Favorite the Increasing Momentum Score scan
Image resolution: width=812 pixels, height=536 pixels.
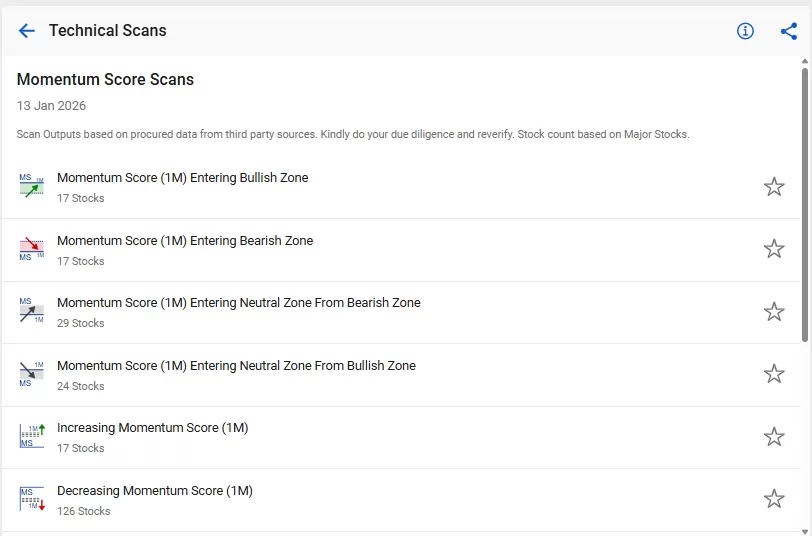click(774, 437)
